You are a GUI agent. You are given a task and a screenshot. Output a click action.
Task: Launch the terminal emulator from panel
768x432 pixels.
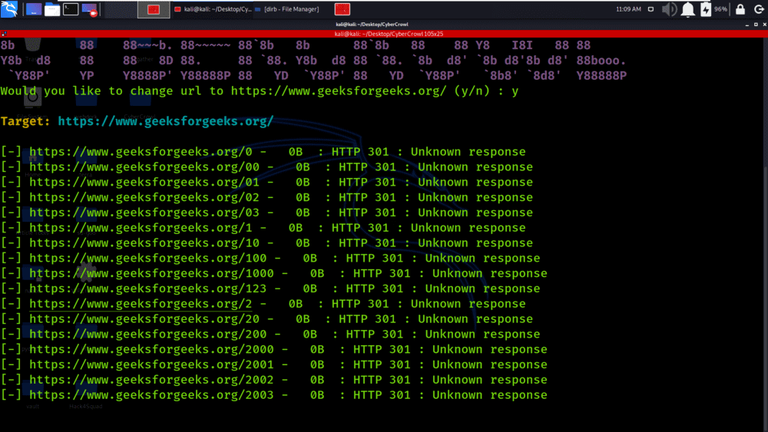click(x=71, y=9)
